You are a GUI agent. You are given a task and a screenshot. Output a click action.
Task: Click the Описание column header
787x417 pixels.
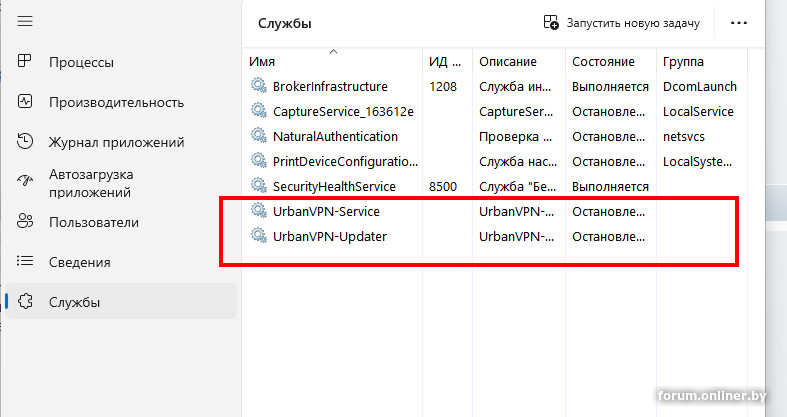[508, 62]
